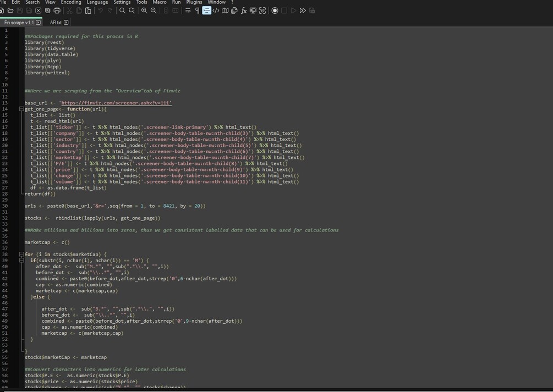Screen dimensions: 553x392
Task: Collapse the get_one_page function fold at line 14
Action: (x=21, y=109)
